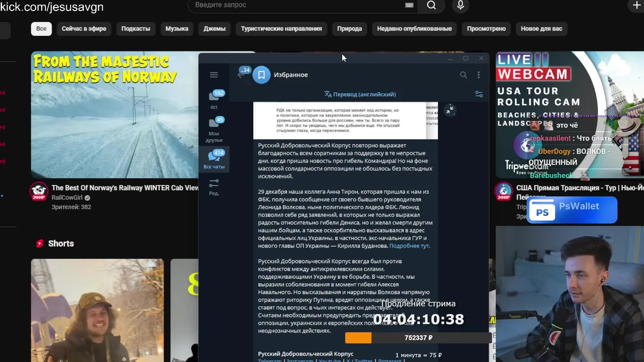Collapse the expanded message view icon
The height and width of the screenshot is (362, 644).
click(x=450, y=110)
